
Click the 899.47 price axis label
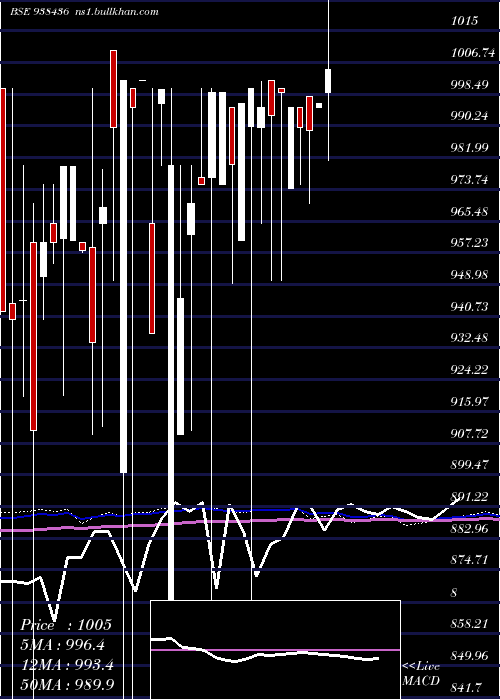coord(469,465)
